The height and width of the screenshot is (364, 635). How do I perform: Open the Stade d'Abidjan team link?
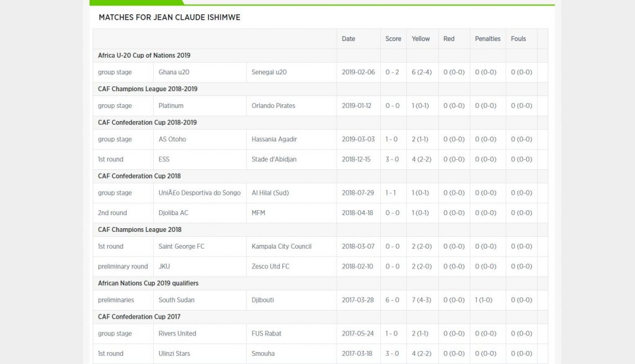click(x=274, y=159)
